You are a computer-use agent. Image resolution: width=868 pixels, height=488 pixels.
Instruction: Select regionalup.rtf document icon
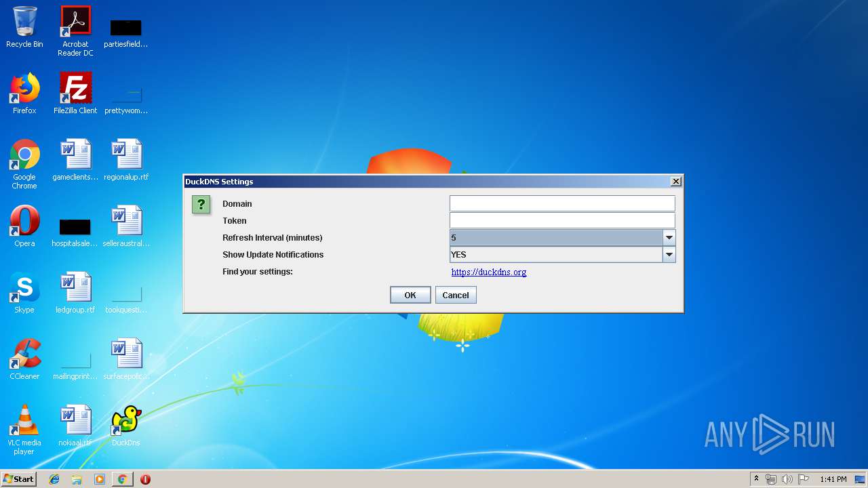pos(126,160)
